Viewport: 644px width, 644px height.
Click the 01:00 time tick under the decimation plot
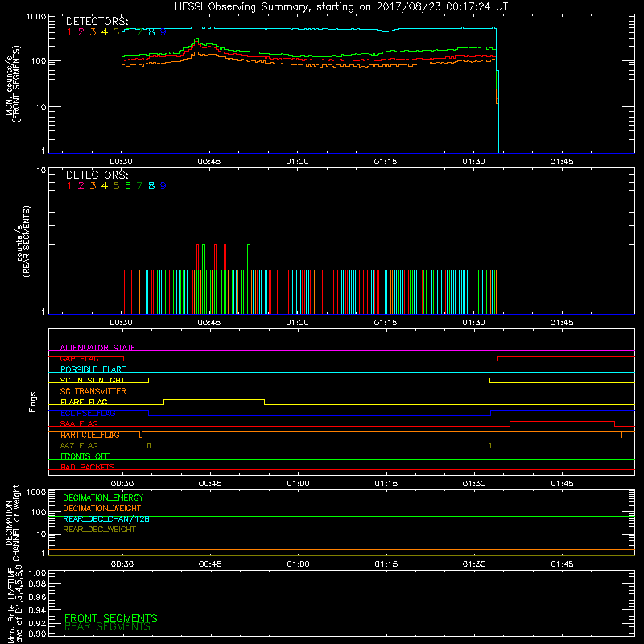298,564
